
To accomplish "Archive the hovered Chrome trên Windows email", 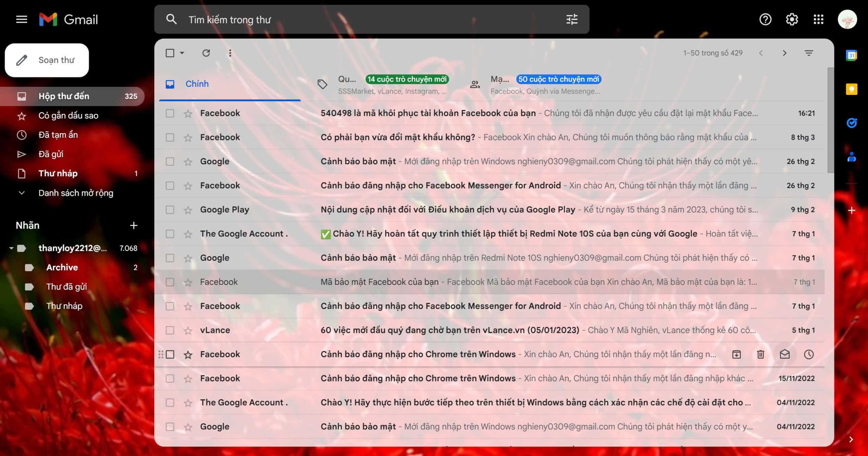I will click(736, 355).
